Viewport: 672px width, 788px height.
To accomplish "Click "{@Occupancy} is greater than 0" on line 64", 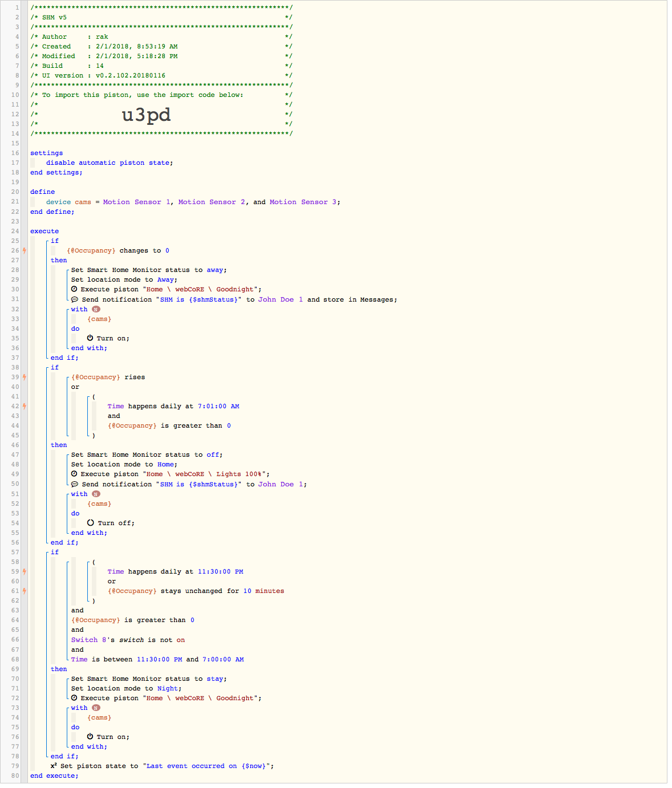I will [133, 620].
